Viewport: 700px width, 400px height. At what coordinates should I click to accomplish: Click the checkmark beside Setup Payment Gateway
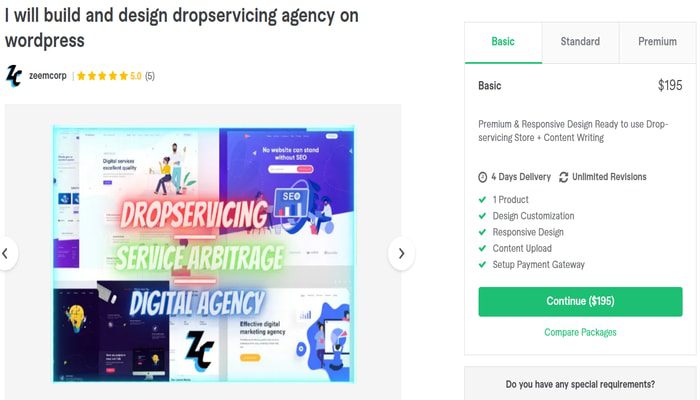tap(482, 264)
